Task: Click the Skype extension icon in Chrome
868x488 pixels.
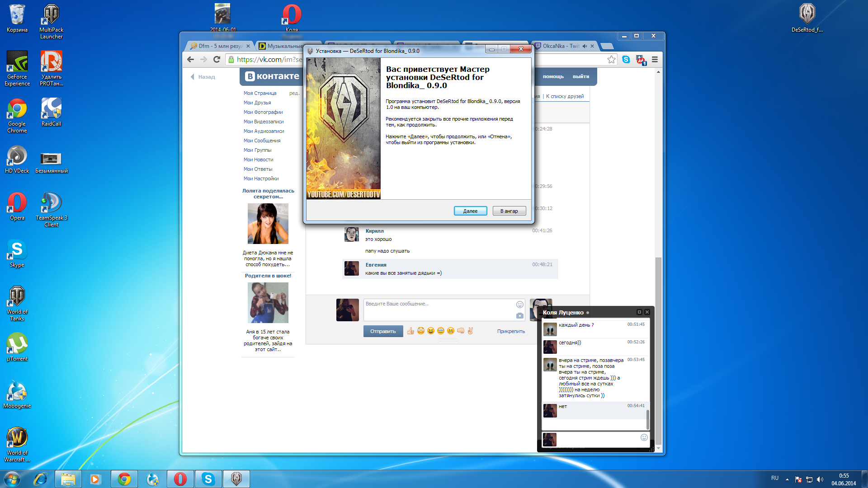Action: [x=626, y=60]
